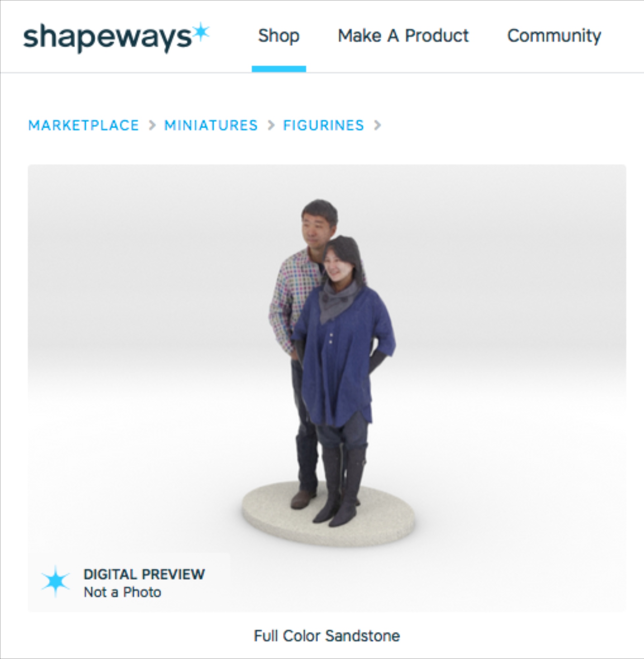Select the Miniatures breadcrumb link
Screen dimensions: 644x659
click(x=211, y=126)
